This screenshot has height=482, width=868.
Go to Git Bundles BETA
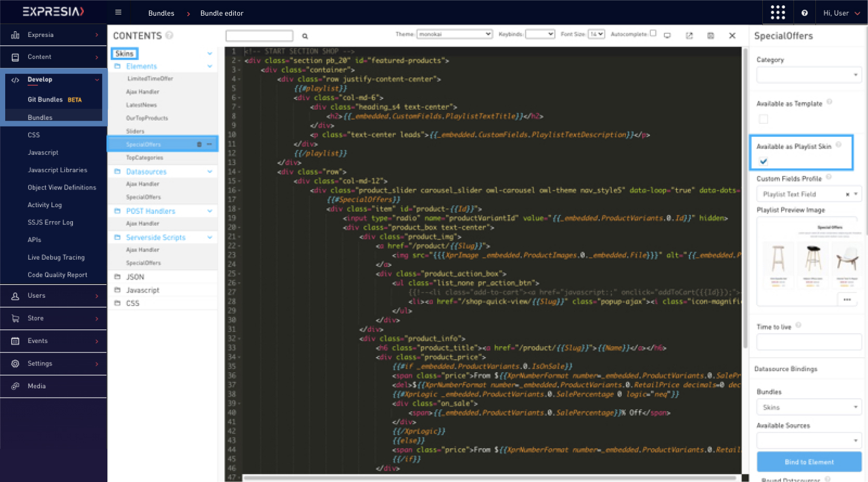pos(54,99)
